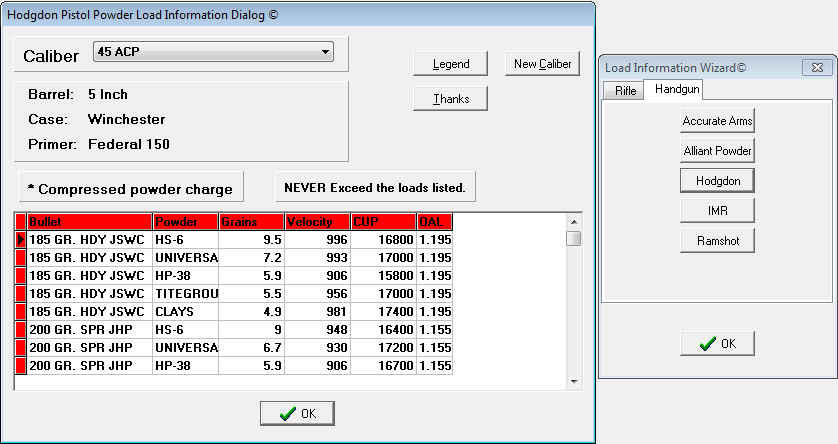Click the IMR manufacturer button
The image size is (838, 444).
click(717, 211)
